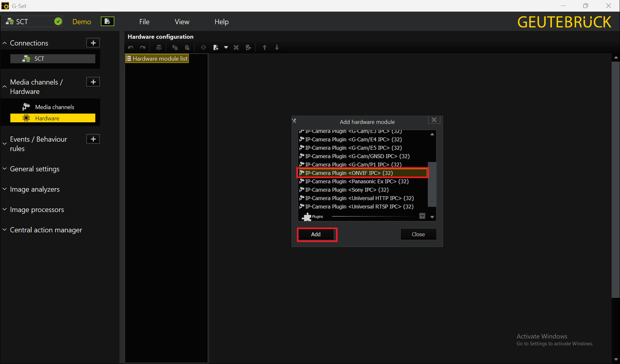This screenshot has height=364, width=620.
Task: Click the module list vertical scrollbar thumb
Action: click(x=432, y=184)
